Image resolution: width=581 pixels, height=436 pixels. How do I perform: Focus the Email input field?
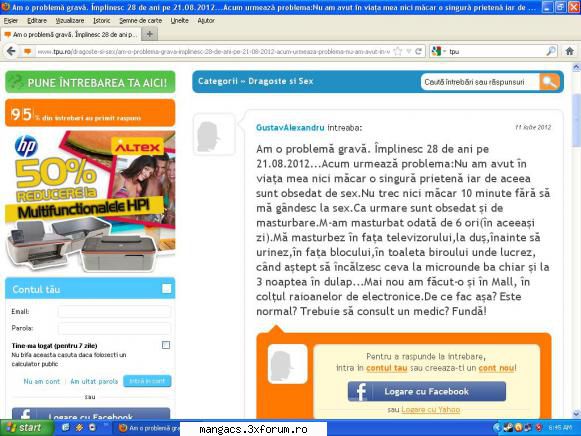pyautogui.click(x=114, y=312)
